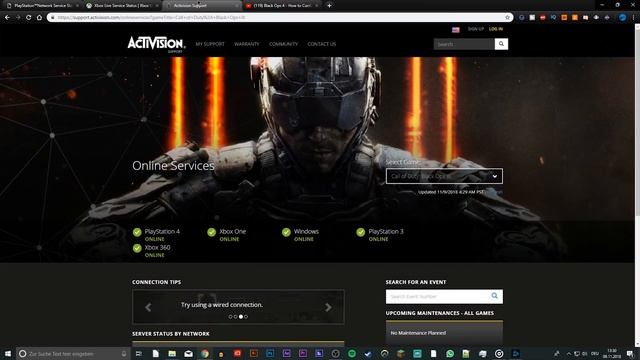Open the browser home page icon
The height and width of the screenshot is (360, 640).
coord(39,18)
